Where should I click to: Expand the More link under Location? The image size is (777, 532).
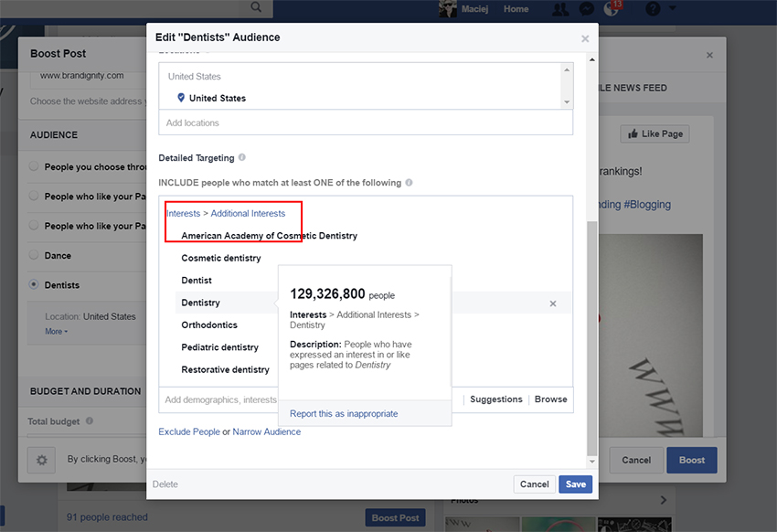coord(56,332)
